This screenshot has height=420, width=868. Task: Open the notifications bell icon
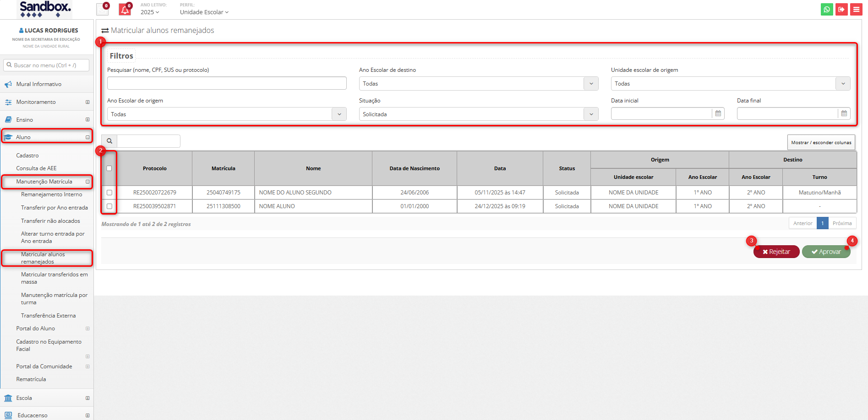pyautogui.click(x=125, y=10)
